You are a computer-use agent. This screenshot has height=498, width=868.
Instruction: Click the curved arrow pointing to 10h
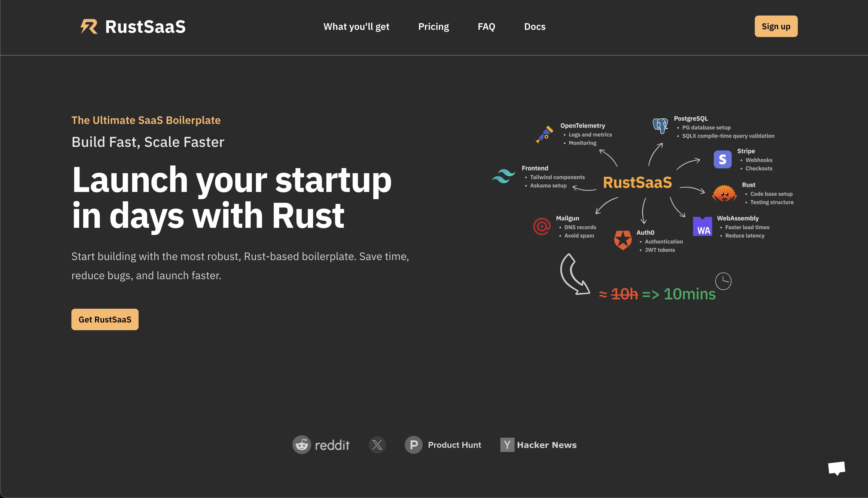(575, 274)
